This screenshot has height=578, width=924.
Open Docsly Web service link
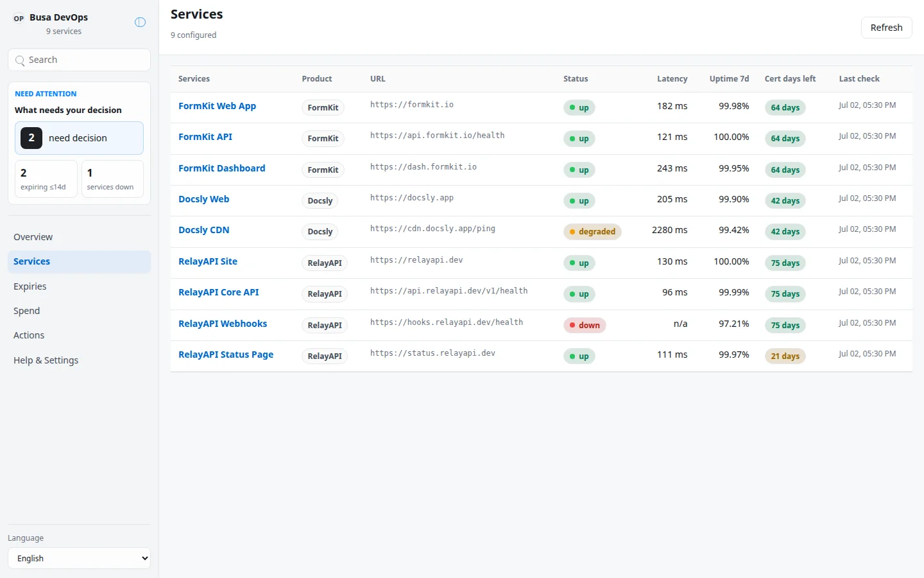[203, 199]
